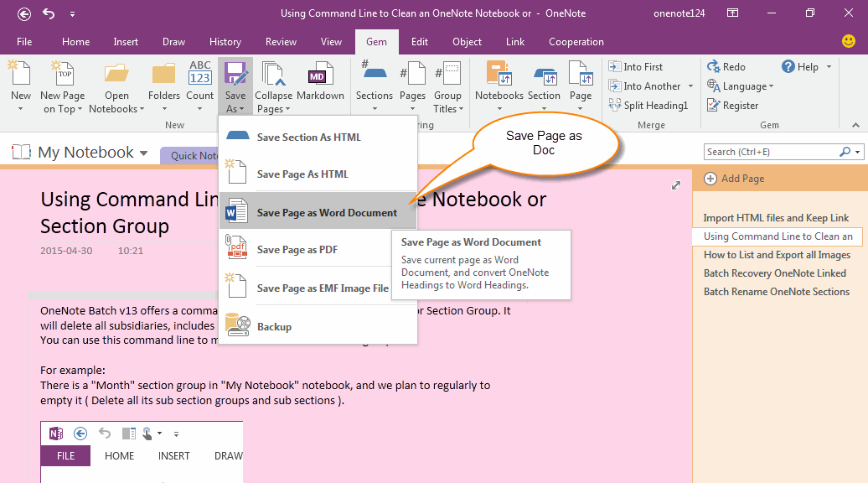The width and height of the screenshot is (868, 483).
Task: Open page How to List and Export all Images
Action: [777, 255]
